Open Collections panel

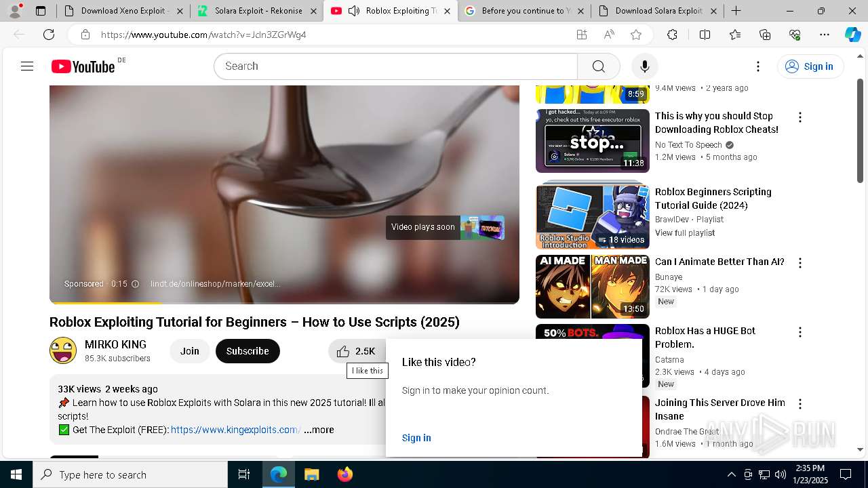click(x=765, y=35)
